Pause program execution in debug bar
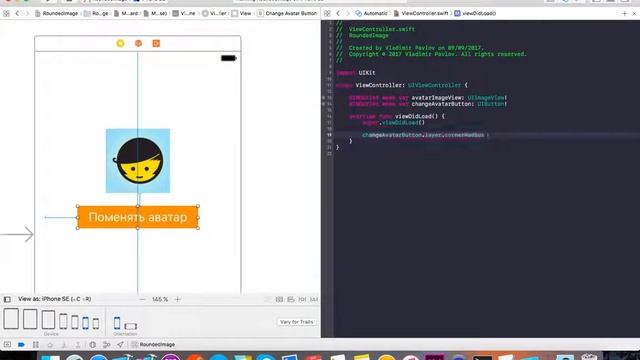640x360 pixels. click(36, 345)
